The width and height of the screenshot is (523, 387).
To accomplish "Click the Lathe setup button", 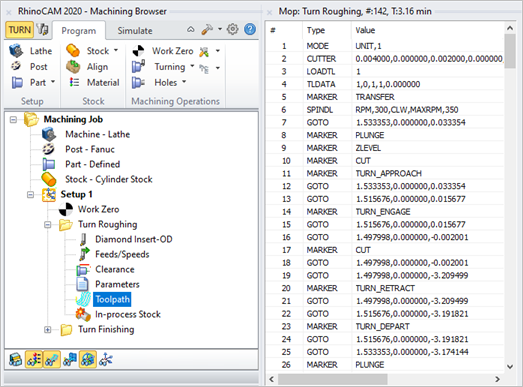I will click(31, 51).
